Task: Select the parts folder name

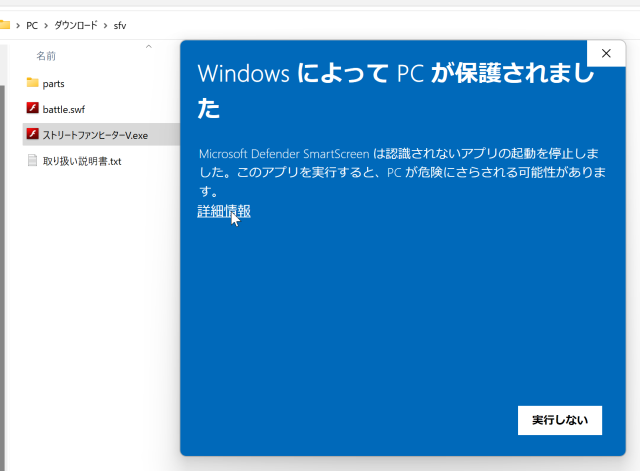Action: coord(53,83)
